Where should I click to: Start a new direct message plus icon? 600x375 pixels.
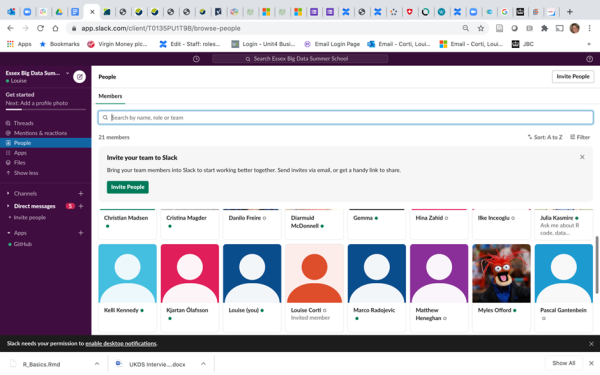pyautogui.click(x=81, y=206)
